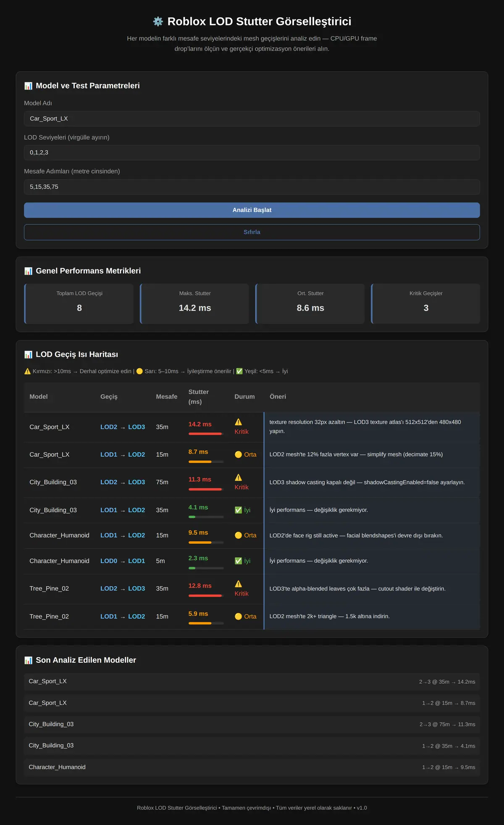Click the red stutter bar under 14.2 ms
This screenshot has width=504, height=825.
point(205,434)
